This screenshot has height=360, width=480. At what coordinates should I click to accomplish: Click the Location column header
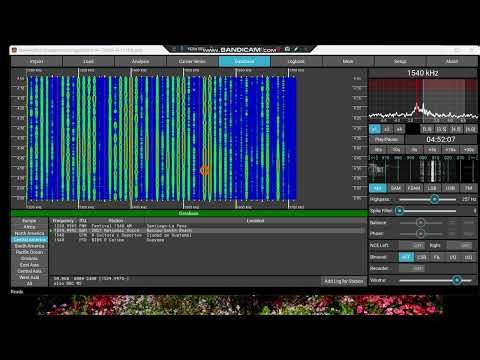255,221
